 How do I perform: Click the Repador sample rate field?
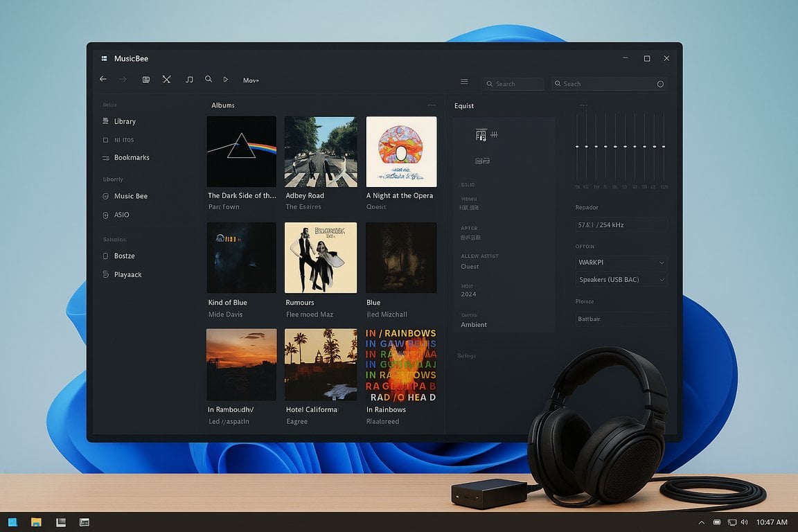pos(621,225)
